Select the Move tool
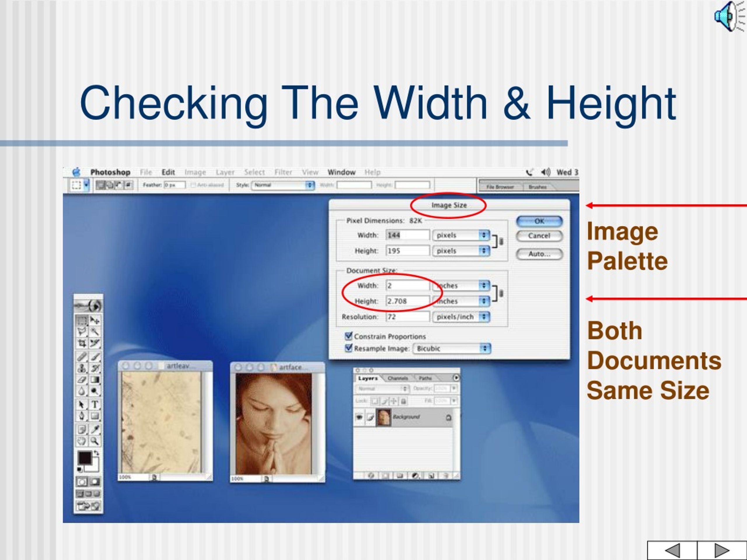747x560 pixels. click(x=95, y=320)
